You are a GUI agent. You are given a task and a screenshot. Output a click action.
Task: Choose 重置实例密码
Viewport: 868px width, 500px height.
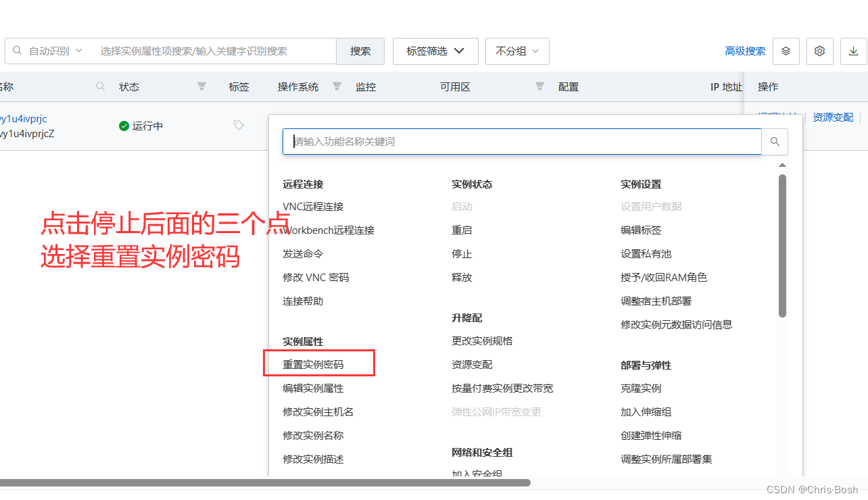(313, 365)
